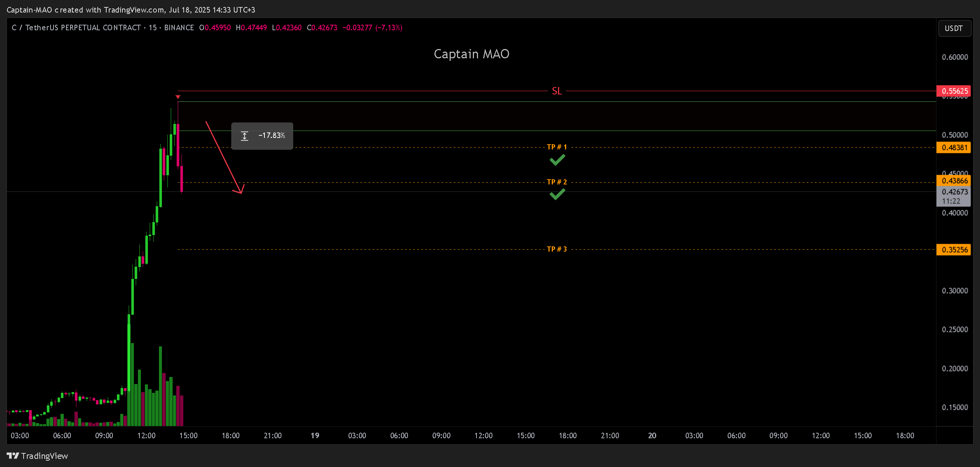Click the TP # 1 price label 0.48381

953,147
